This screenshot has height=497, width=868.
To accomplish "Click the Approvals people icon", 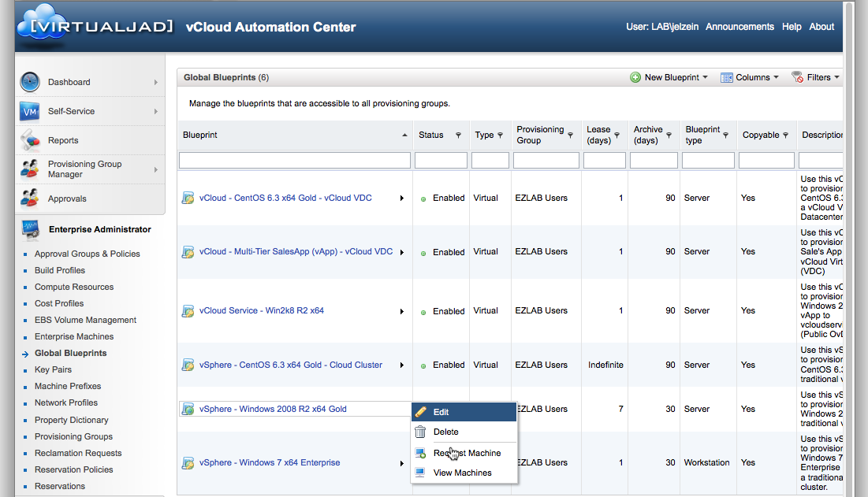I will tap(30, 198).
